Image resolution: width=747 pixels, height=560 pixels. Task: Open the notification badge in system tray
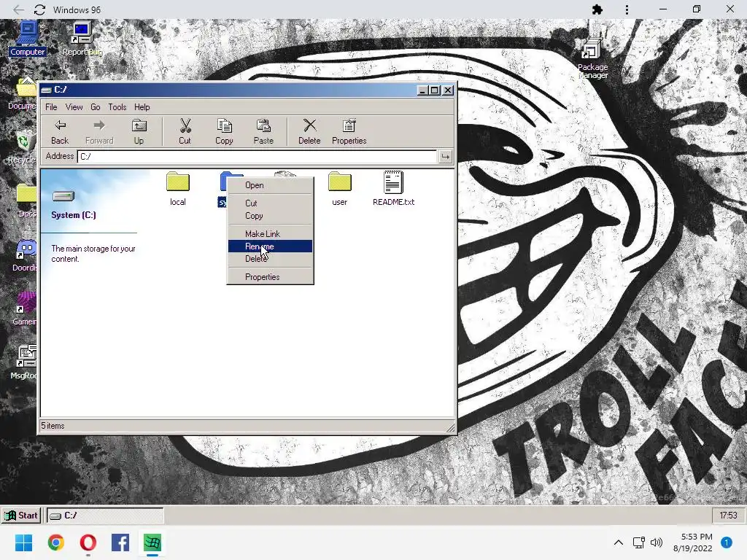[x=727, y=542]
